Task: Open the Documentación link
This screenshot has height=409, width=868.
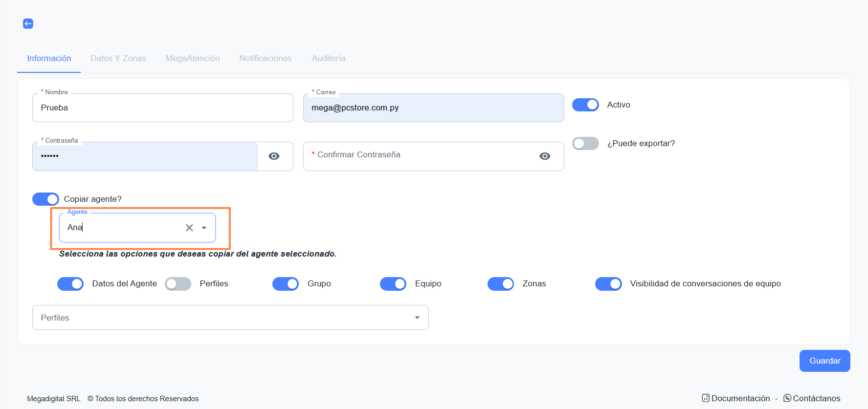Action: pos(740,399)
